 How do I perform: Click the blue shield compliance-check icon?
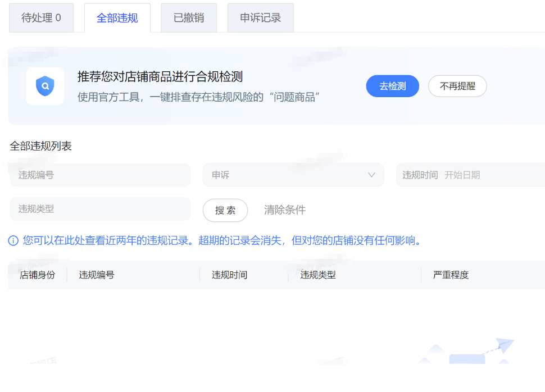point(45,86)
